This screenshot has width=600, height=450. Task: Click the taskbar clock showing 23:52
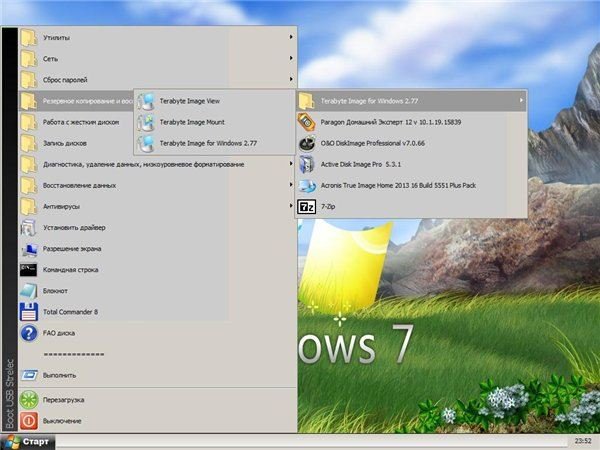(582, 441)
